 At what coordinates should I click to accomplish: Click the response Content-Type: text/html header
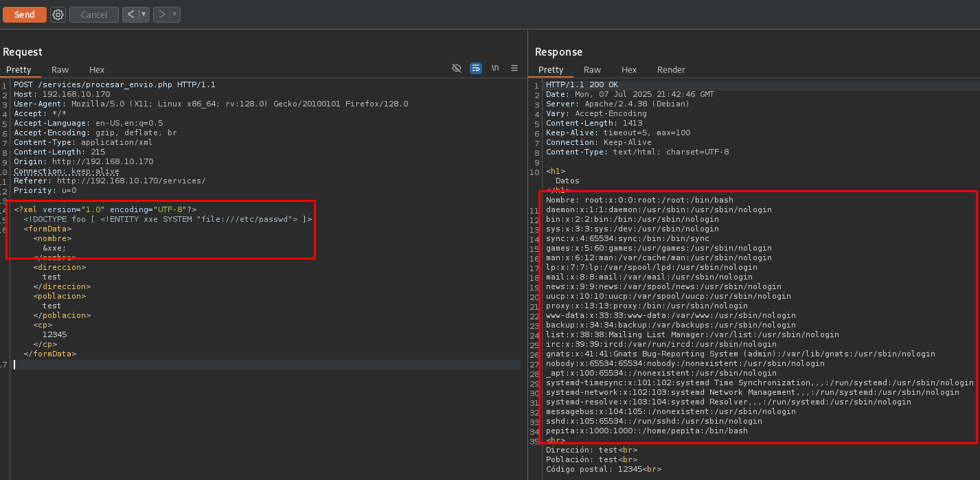tap(637, 152)
